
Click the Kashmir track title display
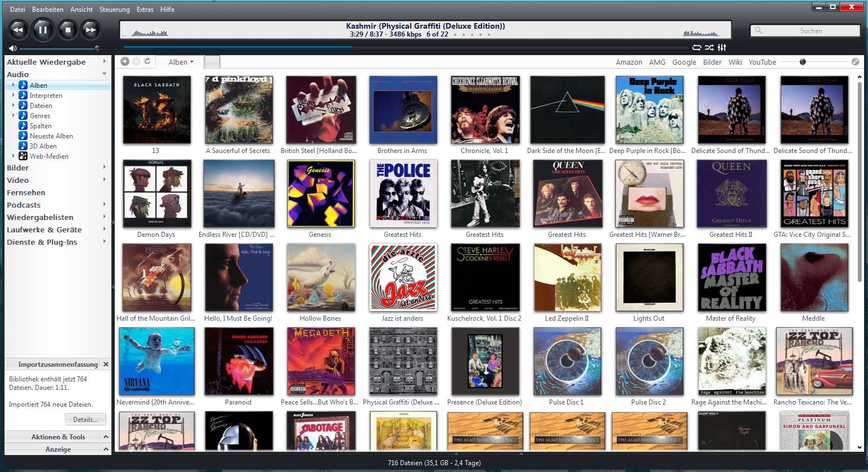(x=425, y=26)
